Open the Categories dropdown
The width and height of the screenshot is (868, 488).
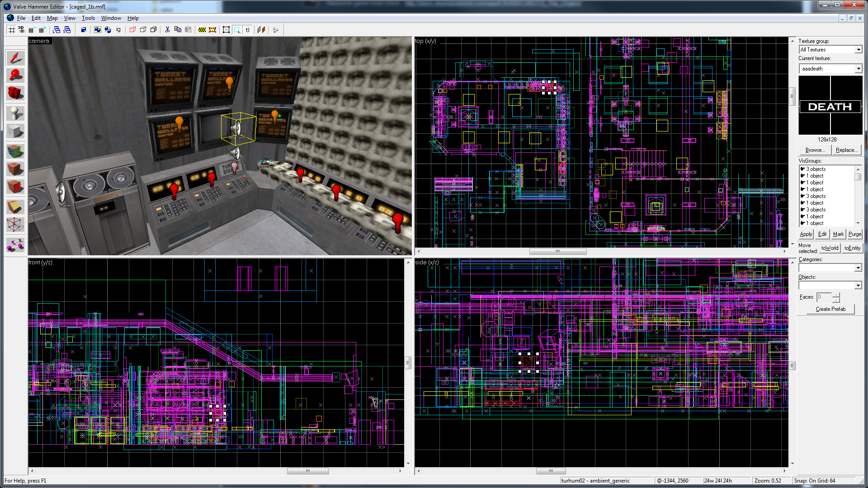(x=859, y=267)
